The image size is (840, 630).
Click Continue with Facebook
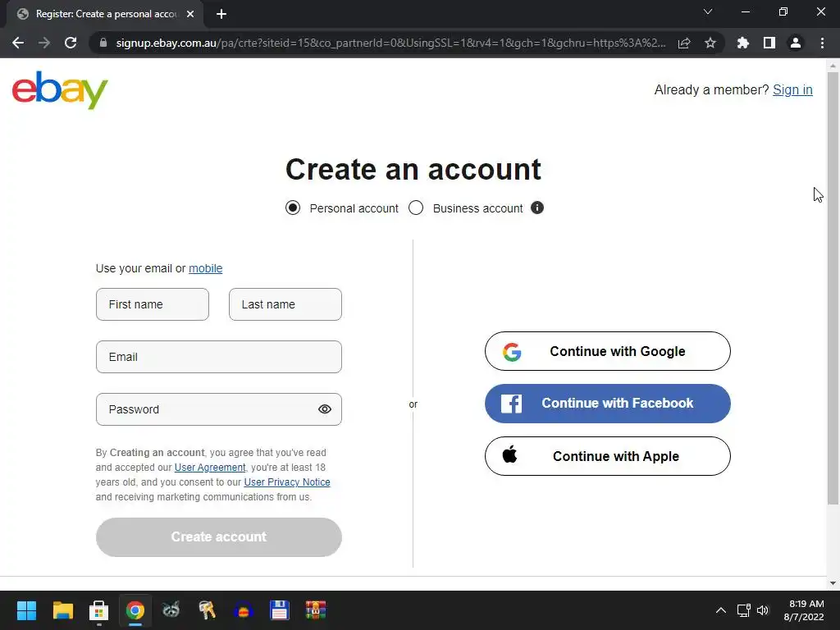point(608,404)
